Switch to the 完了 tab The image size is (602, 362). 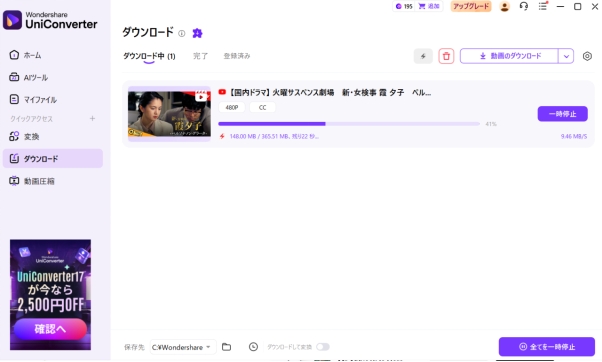click(x=200, y=56)
